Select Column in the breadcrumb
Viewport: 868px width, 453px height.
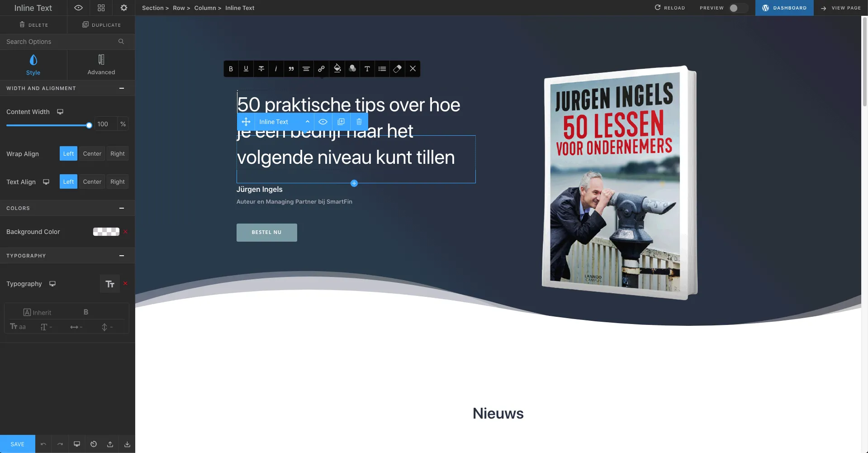(x=205, y=8)
